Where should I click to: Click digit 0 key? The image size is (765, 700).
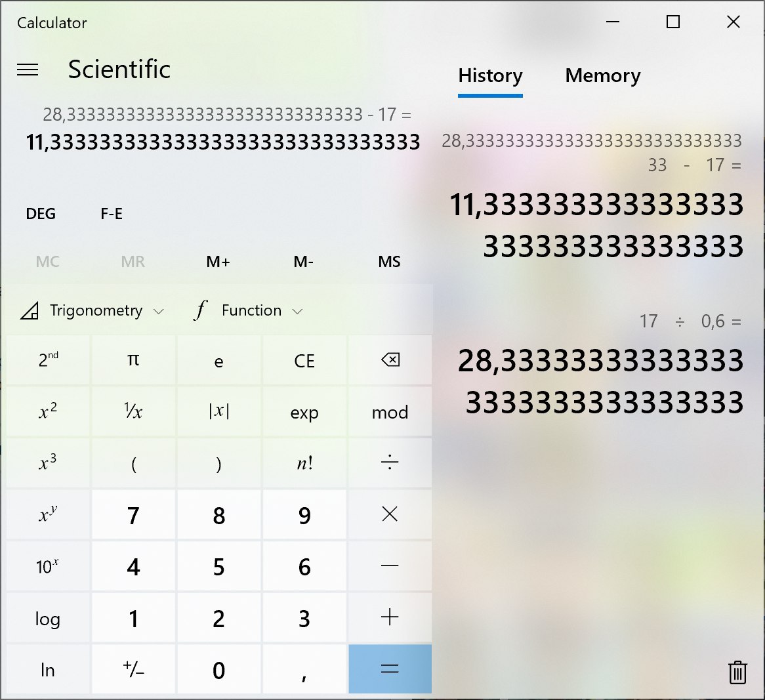[218, 669]
